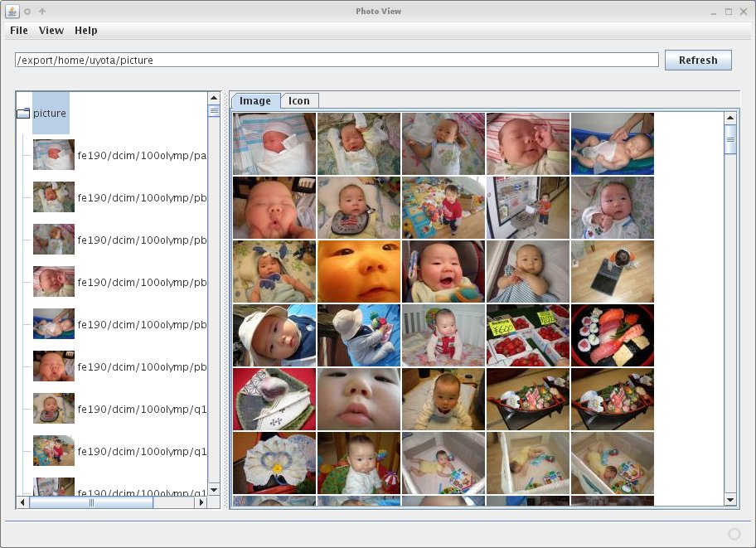Click the tree horizontal scrollbar thumb
This screenshot has width=756, height=548.
91,502
